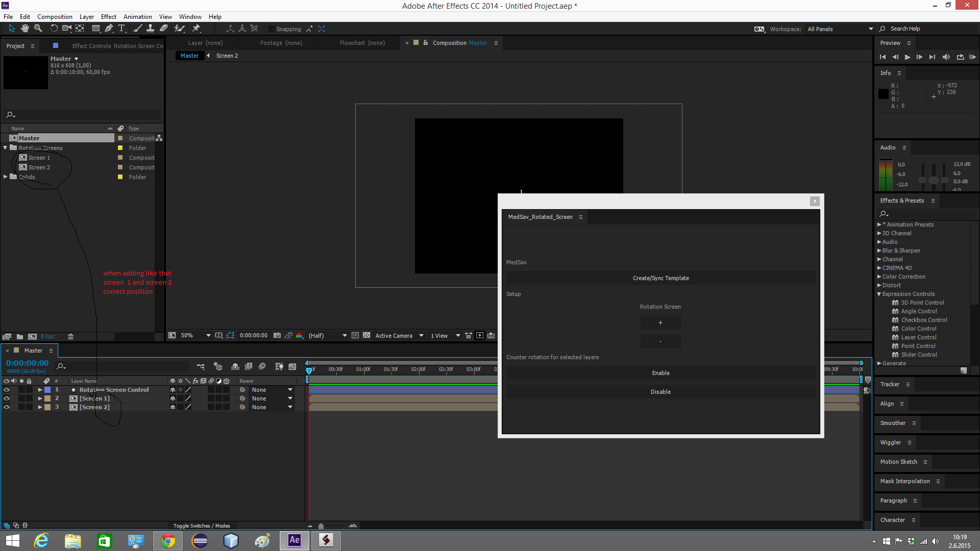Switch to the Flowchart (none) tab
This screenshot has width=980, height=551.
[x=362, y=43]
